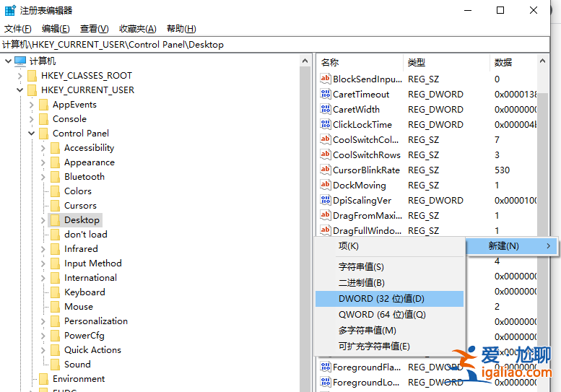Click the Environment folder icon
The image size is (561, 392).
43,379
